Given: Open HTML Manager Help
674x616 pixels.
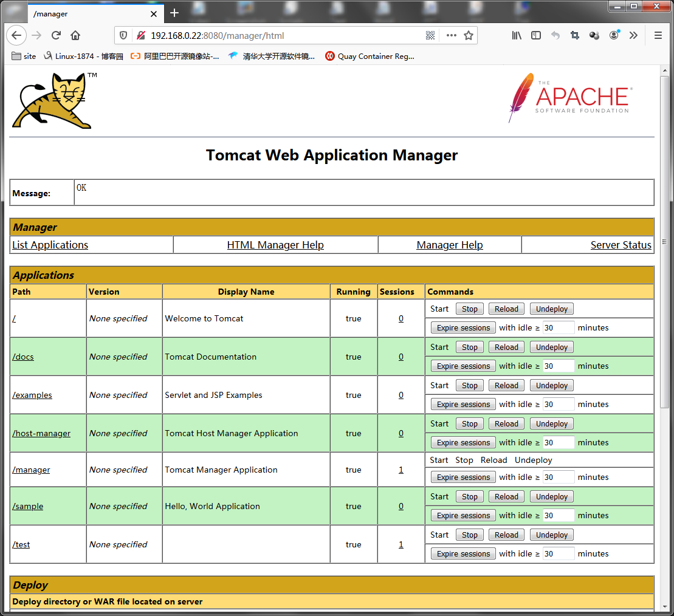Looking at the screenshot, I should point(275,245).
